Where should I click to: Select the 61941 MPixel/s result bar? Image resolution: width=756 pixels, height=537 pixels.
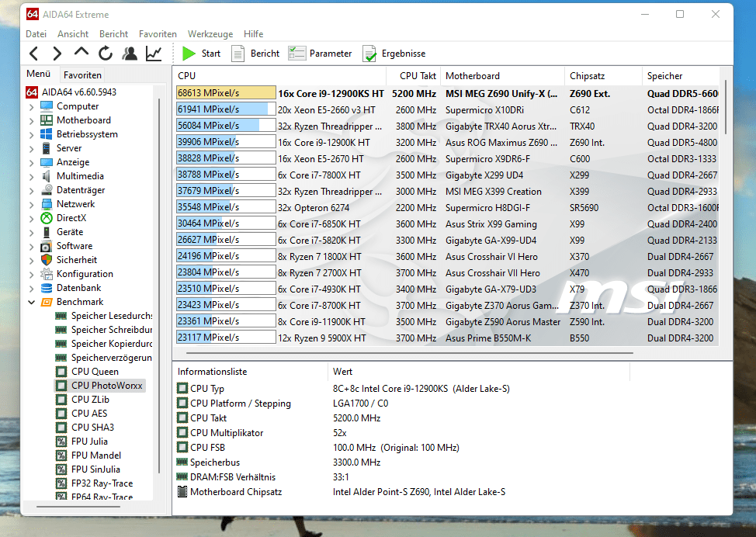pyautogui.click(x=226, y=109)
